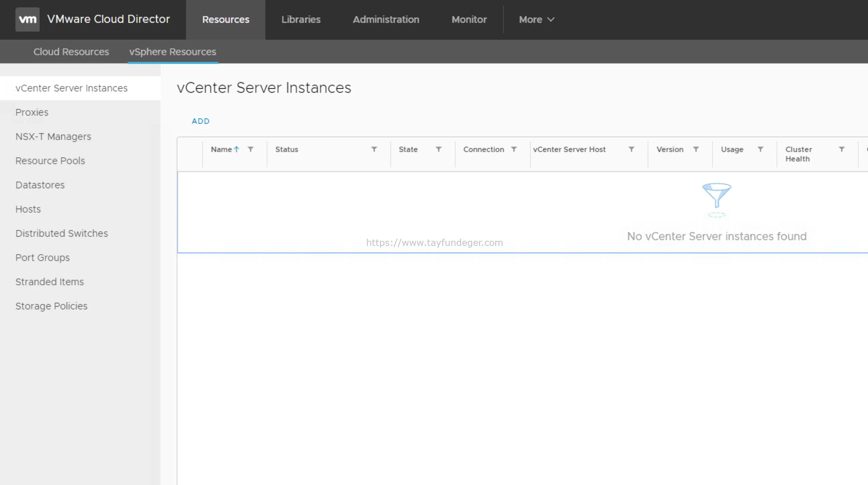
Task: Expand the More navigation dropdown
Action: pyautogui.click(x=536, y=20)
